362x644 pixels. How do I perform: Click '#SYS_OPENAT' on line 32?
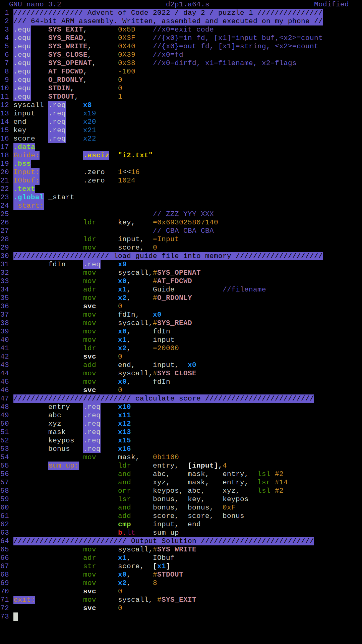(x=177, y=273)
